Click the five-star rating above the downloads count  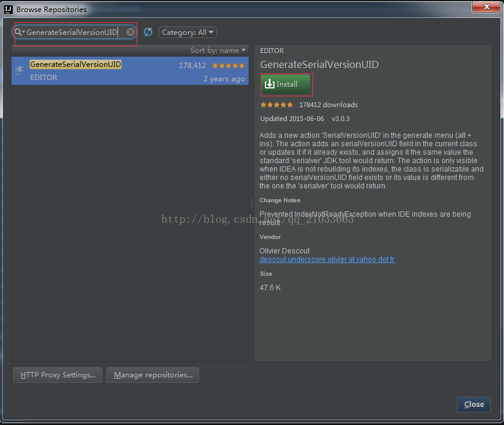(x=277, y=105)
